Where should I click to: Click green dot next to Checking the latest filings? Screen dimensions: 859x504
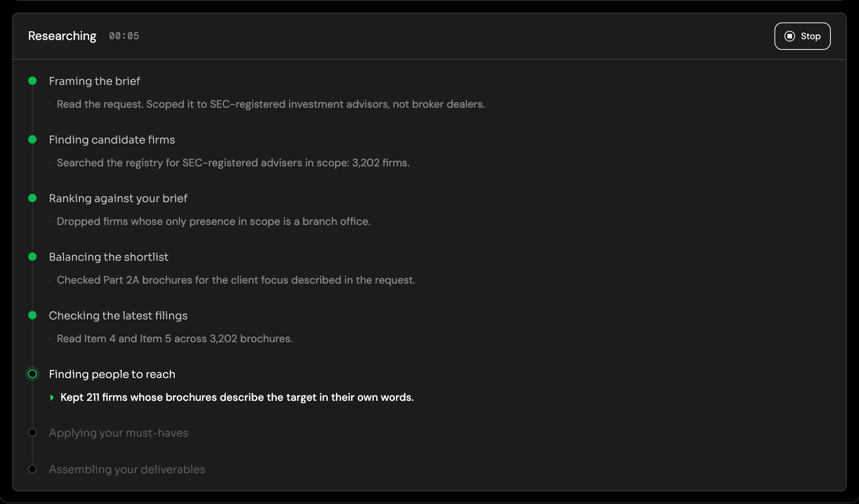(32, 315)
